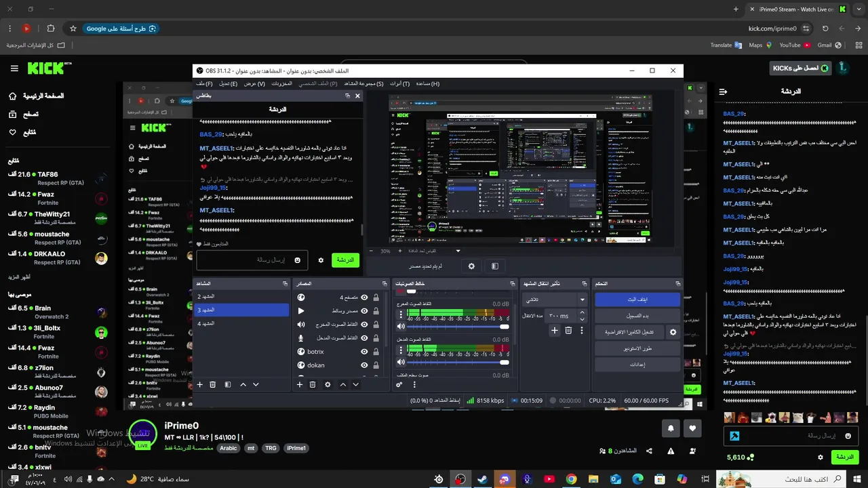Delete selected scene using scenes panel trash icon
The width and height of the screenshot is (868, 488).
[213, 385]
